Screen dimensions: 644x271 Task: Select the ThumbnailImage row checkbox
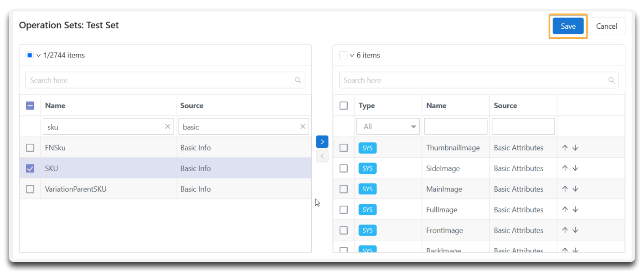pos(344,148)
